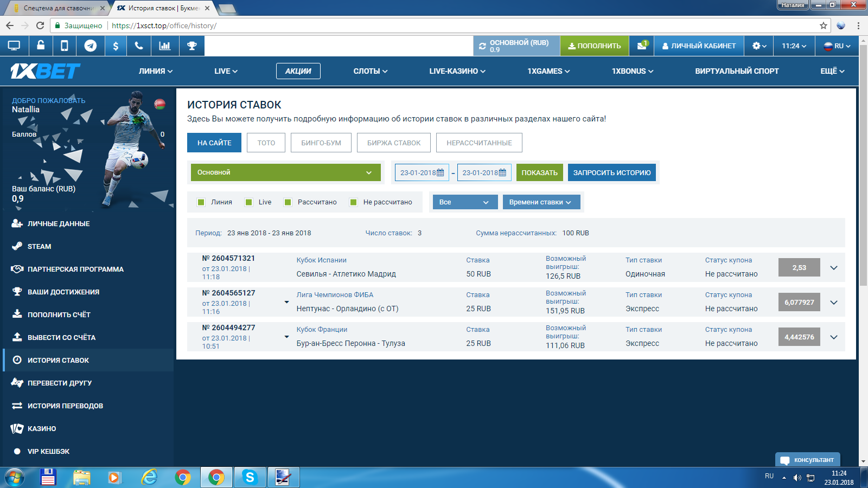Open the 1XBONUS menu
Screen dimensions: 868x488
pyautogui.click(x=633, y=71)
